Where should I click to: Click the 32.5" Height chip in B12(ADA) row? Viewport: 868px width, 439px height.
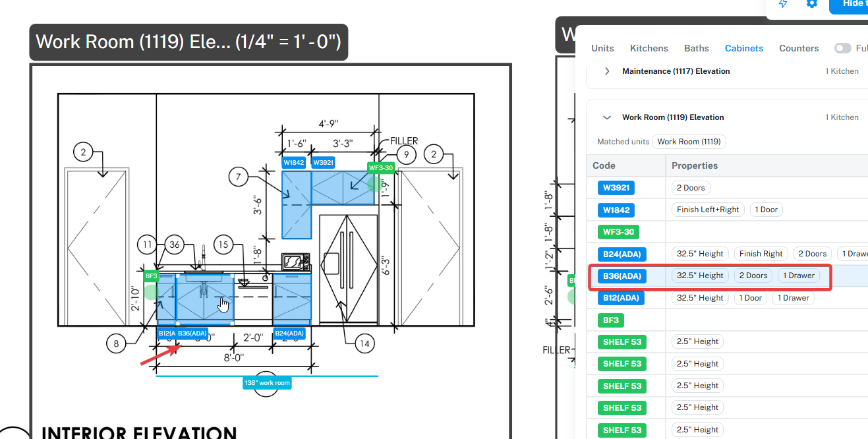pos(700,298)
